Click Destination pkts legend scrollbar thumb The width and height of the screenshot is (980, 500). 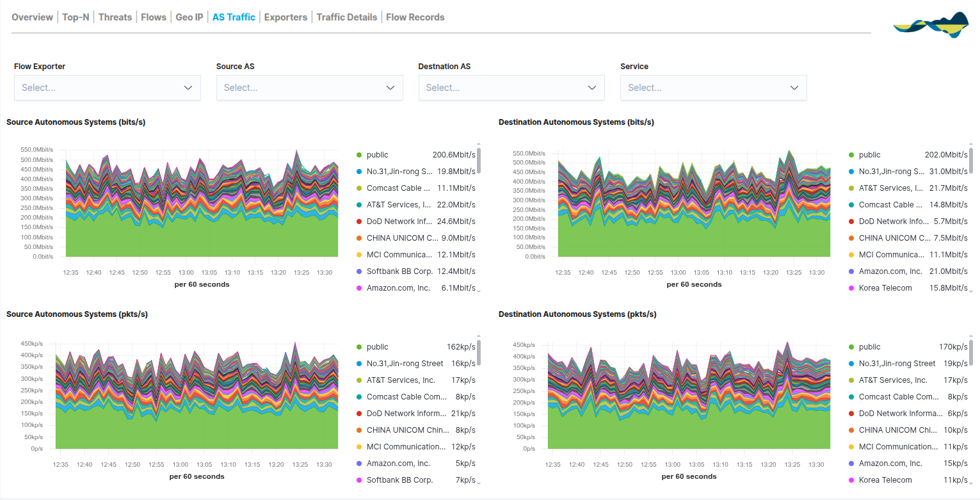(971, 353)
